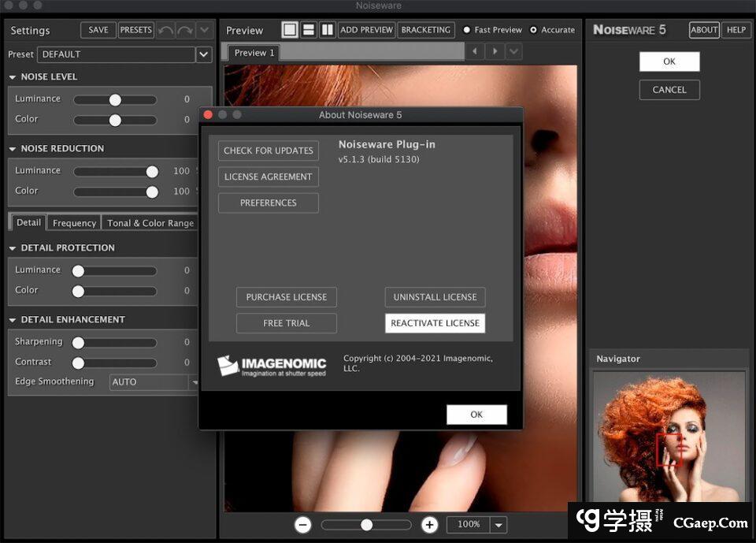Viewport: 756px width, 543px height.
Task: Click the Check For Updates button
Action: (x=268, y=151)
